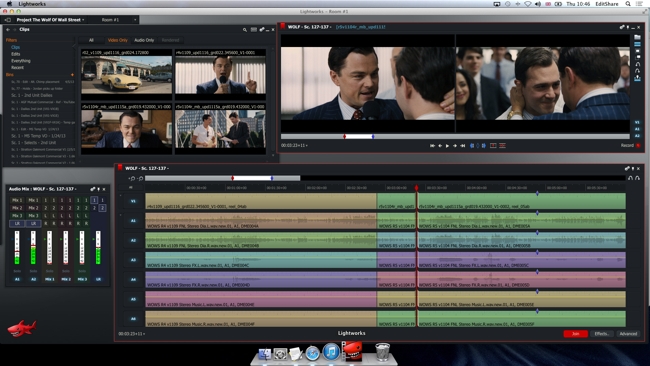Toggle the view mode icon in Clips header
The height and width of the screenshot is (366, 650).
point(254,30)
